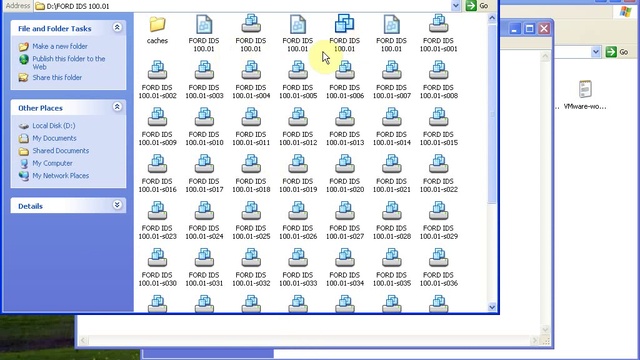Click the Go button next to the address bar
The image size is (640, 360).
pos(478,6)
